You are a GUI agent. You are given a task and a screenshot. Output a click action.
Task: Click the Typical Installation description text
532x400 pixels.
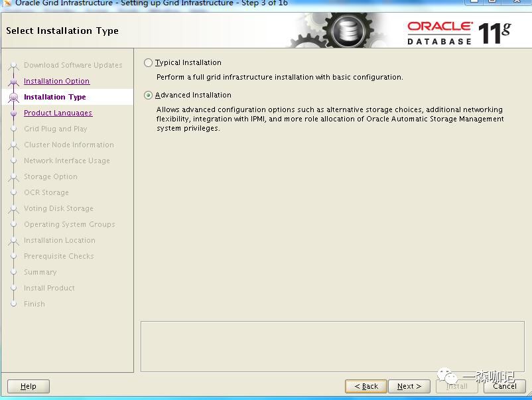tap(279, 78)
